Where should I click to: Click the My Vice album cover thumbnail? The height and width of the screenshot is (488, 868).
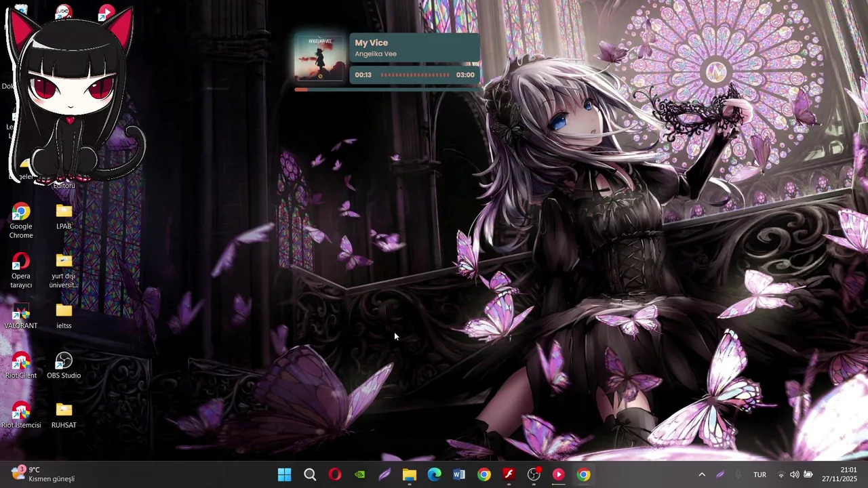click(x=319, y=58)
